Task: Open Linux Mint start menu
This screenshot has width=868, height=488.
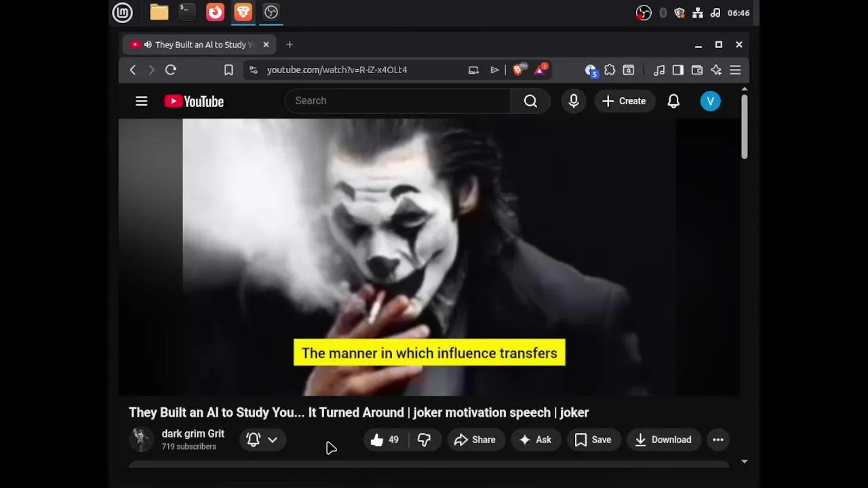Action: point(122,12)
